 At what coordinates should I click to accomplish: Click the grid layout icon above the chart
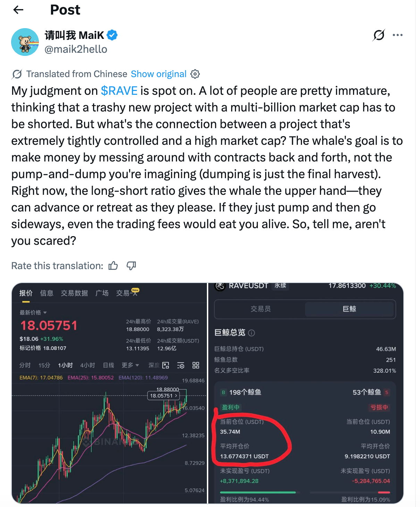195,365
